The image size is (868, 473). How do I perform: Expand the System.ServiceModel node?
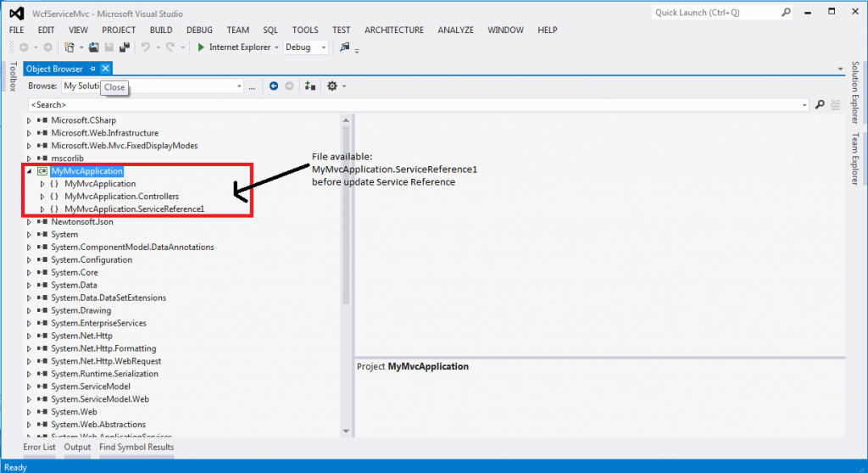coord(30,387)
